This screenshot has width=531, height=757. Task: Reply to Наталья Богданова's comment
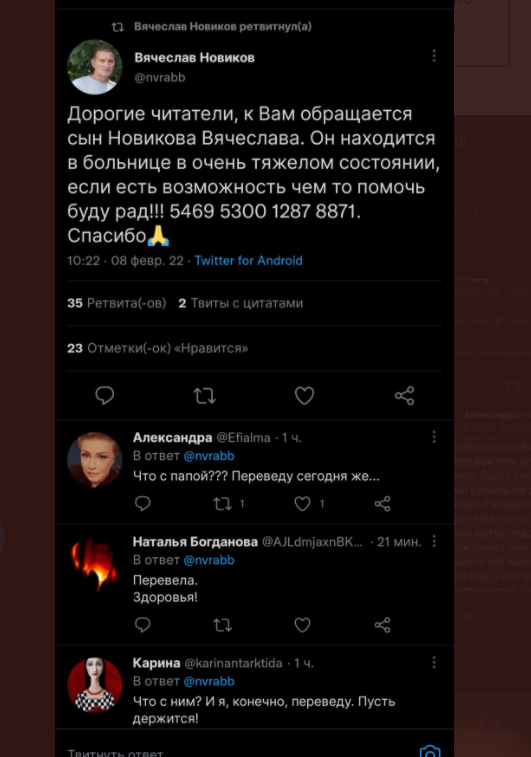pyautogui.click(x=142, y=625)
